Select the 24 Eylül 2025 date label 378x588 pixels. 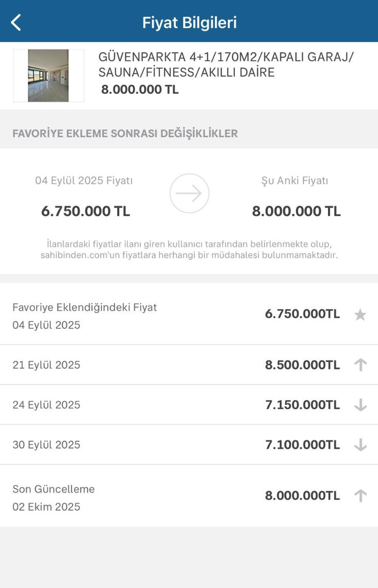click(47, 405)
